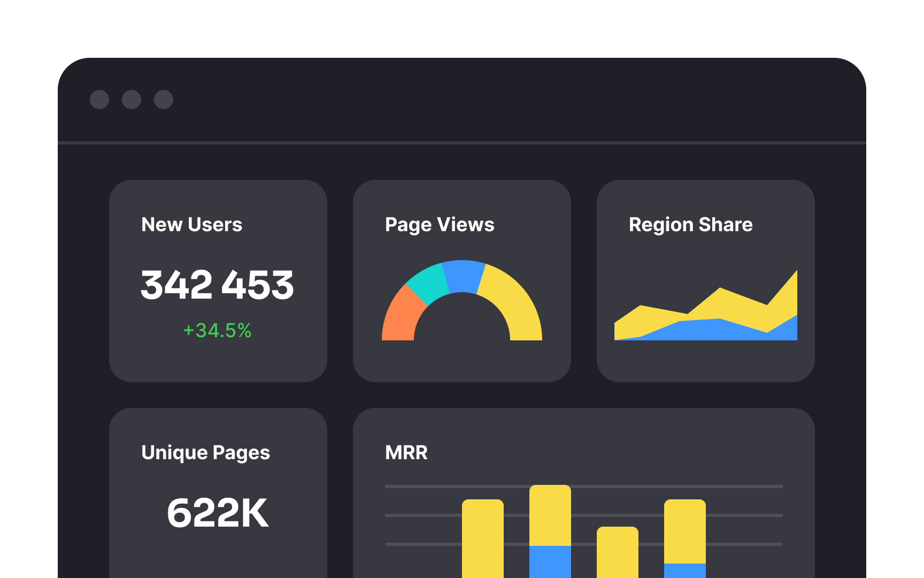
Task: Click the blue segment of the second MRR bar
Action: tap(550, 562)
